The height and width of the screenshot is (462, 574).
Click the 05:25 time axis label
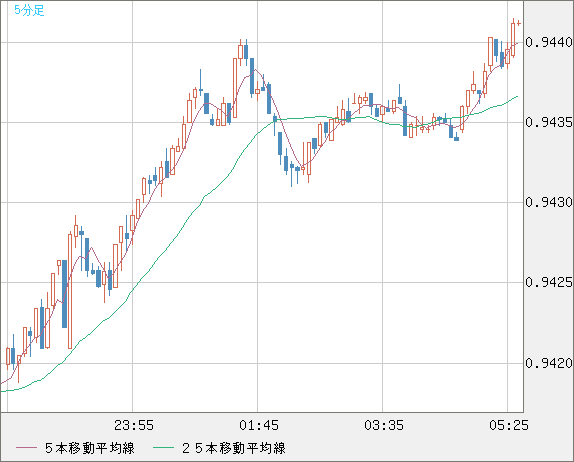pyautogui.click(x=509, y=425)
